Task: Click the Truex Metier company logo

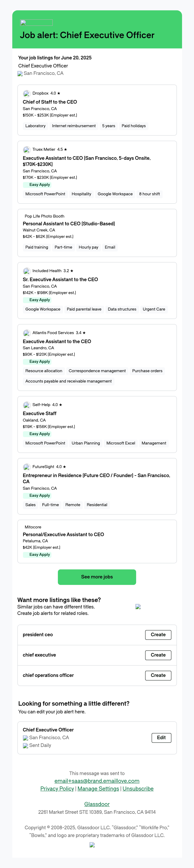Action: (27, 150)
